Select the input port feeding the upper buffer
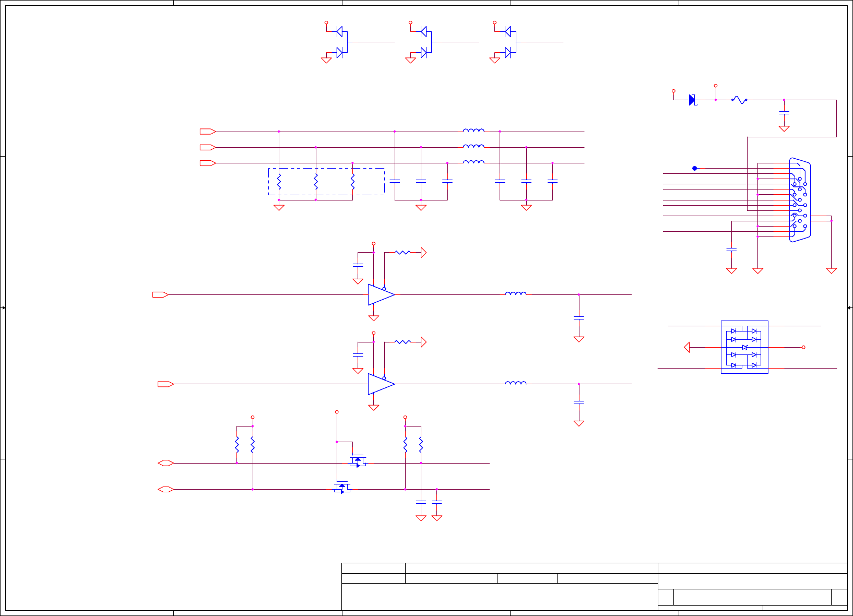This screenshot has height=616, width=853. pyautogui.click(x=160, y=295)
